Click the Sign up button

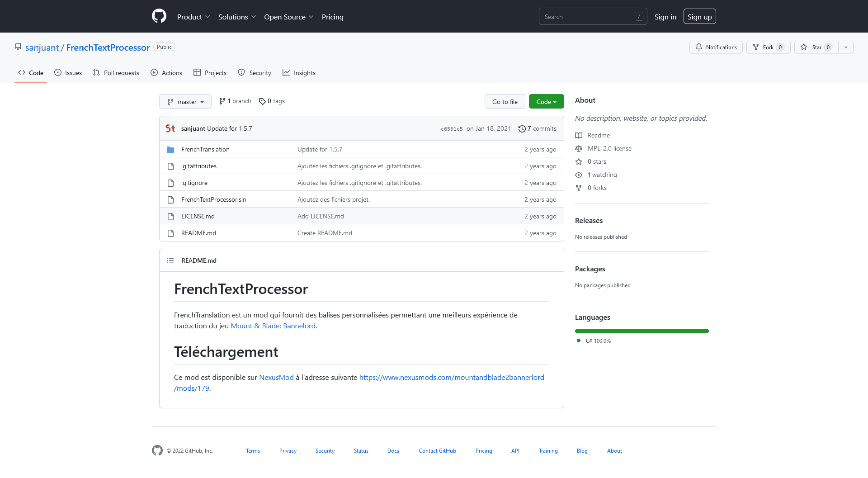[700, 16]
